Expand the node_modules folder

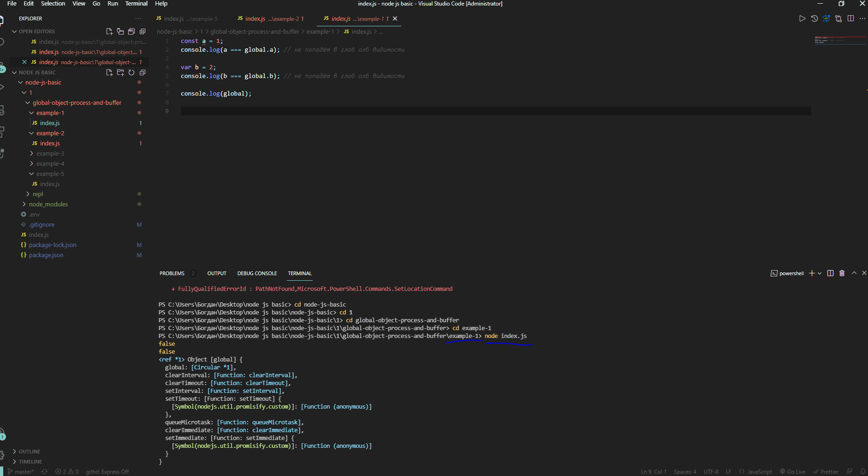[48, 204]
